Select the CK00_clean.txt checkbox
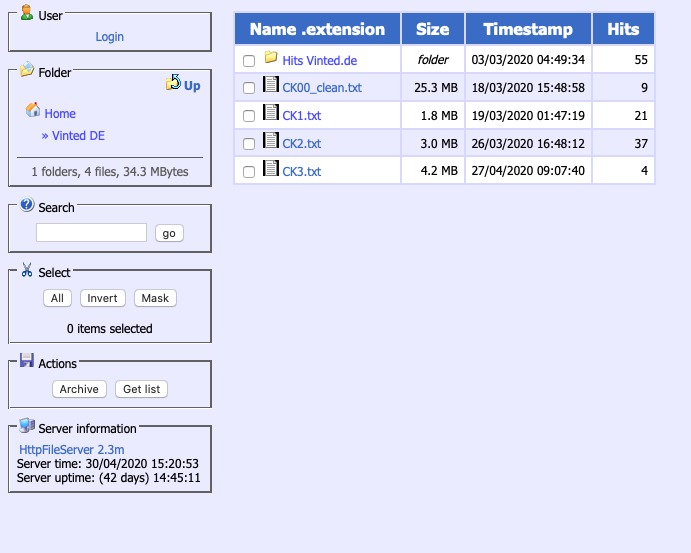The image size is (691, 553). click(x=249, y=89)
